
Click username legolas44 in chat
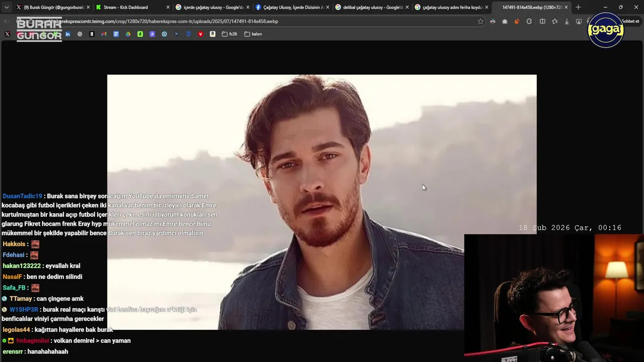tap(17, 330)
